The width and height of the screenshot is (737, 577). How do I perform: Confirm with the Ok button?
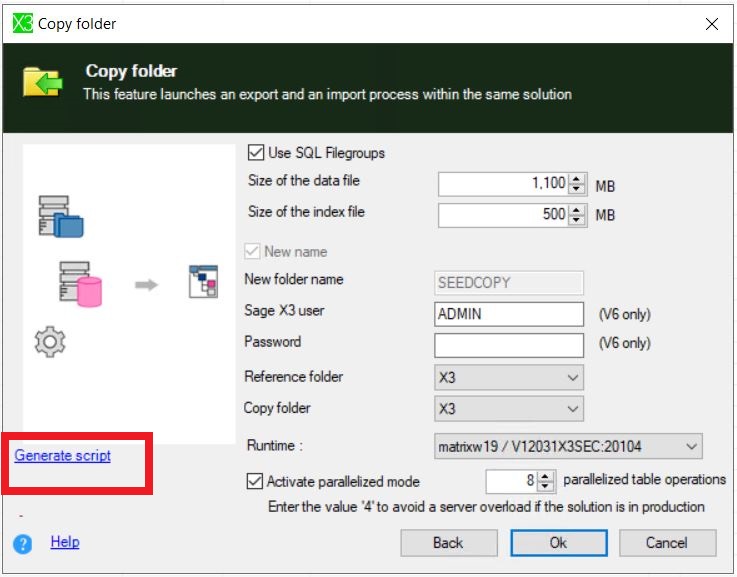pos(559,543)
